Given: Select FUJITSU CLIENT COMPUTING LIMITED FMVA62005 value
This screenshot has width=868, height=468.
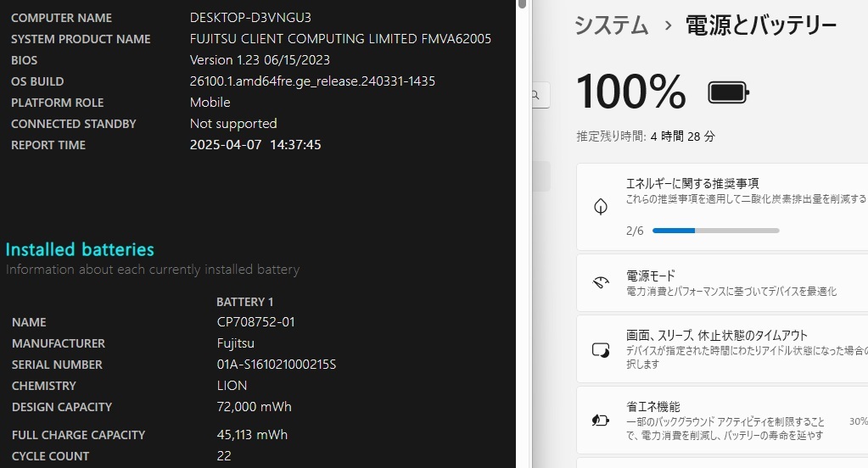Looking at the screenshot, I should (x=340, y=39).
